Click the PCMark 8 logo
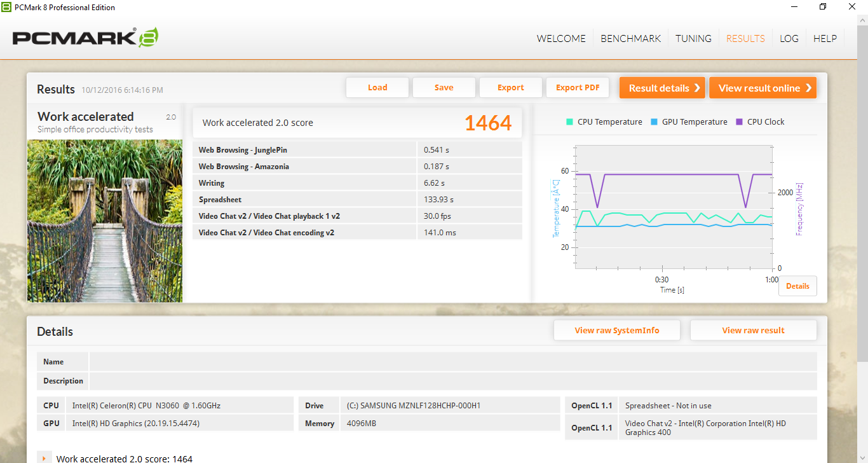Image resolution: width=868 pixels, height=463 pixels. tap(85, 38)
